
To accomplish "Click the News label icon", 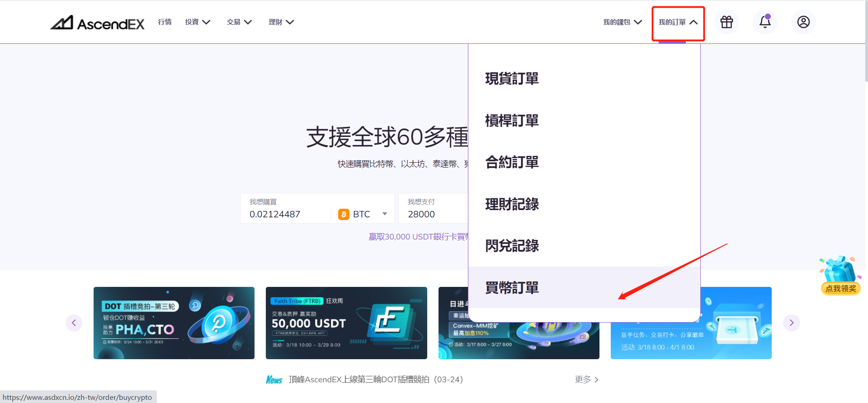I will (274, 380).
